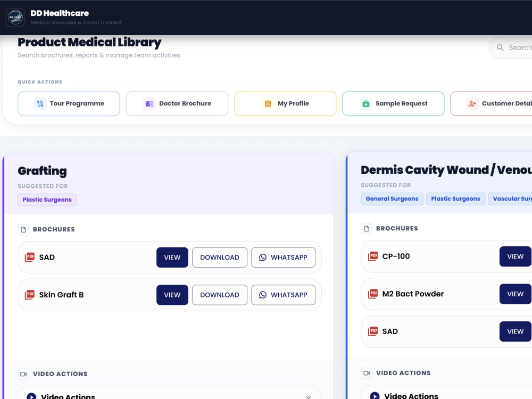Select the Plastic Surgeons tag under Grafting
The image size is (532, 399).
[47, 200]
